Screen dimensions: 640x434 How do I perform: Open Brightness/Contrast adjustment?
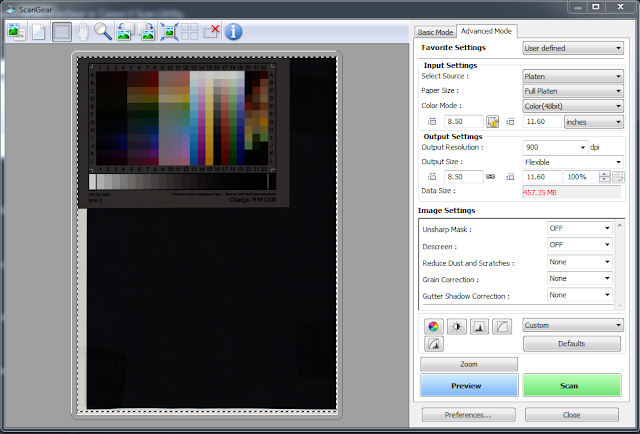coord(456,327)
